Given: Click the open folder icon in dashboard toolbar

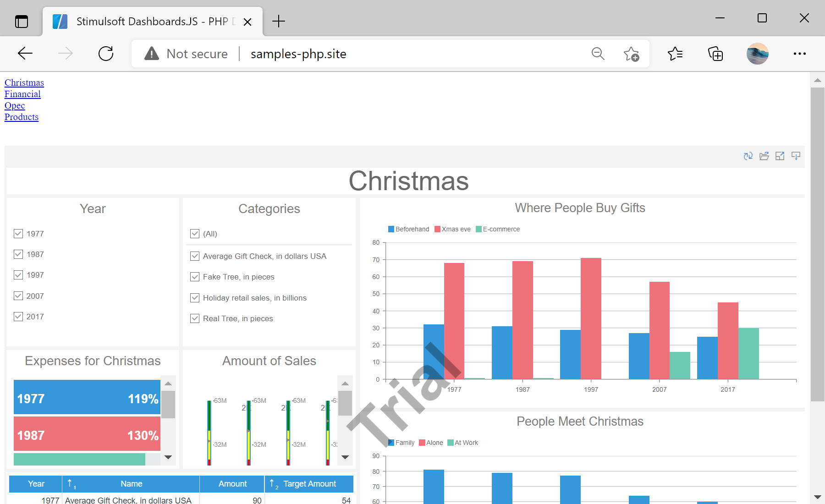Looking at the screenshot, I should (764, 156).
